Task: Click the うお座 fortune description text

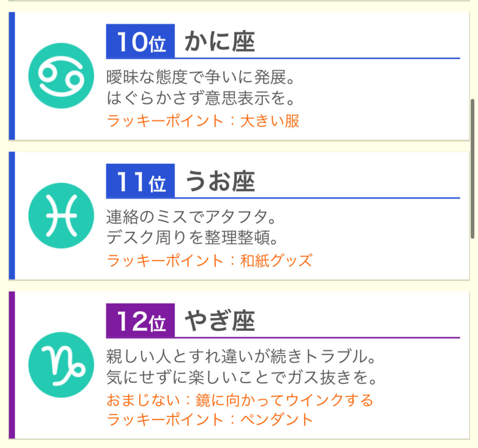Action: [x=192, y=227]
